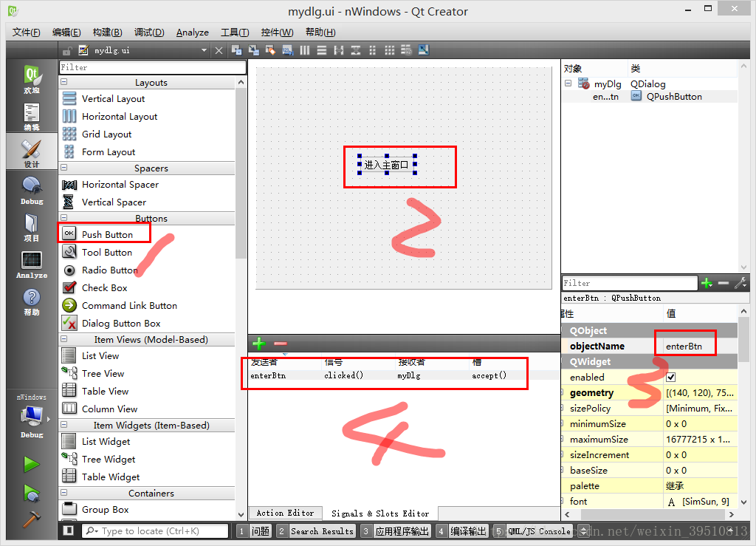The height and width of the screenshot is (546, 756).
Task: Open the mydlg.ui file dropdown
Action: (x=204, y=51)
